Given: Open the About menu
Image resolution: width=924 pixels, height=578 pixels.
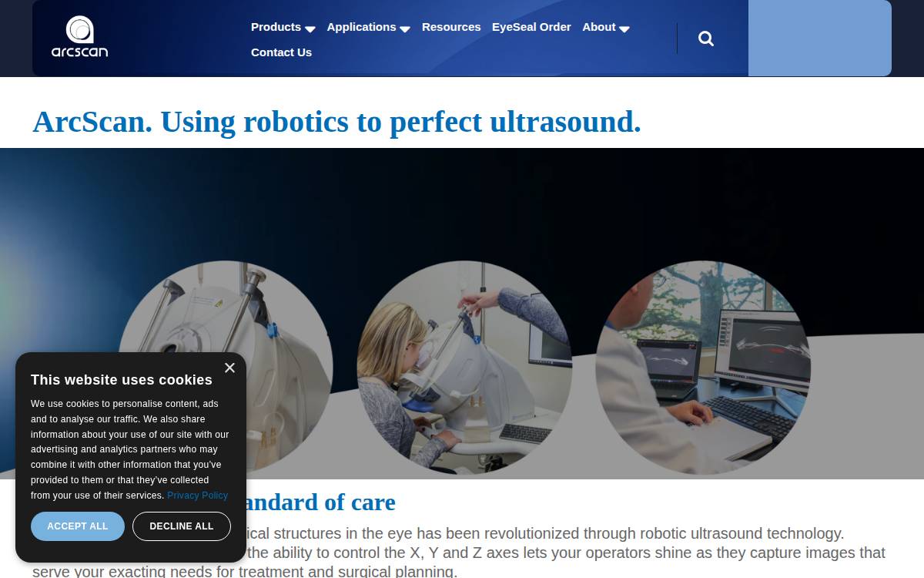Looking at the screenshot, I should click(599, 27).
